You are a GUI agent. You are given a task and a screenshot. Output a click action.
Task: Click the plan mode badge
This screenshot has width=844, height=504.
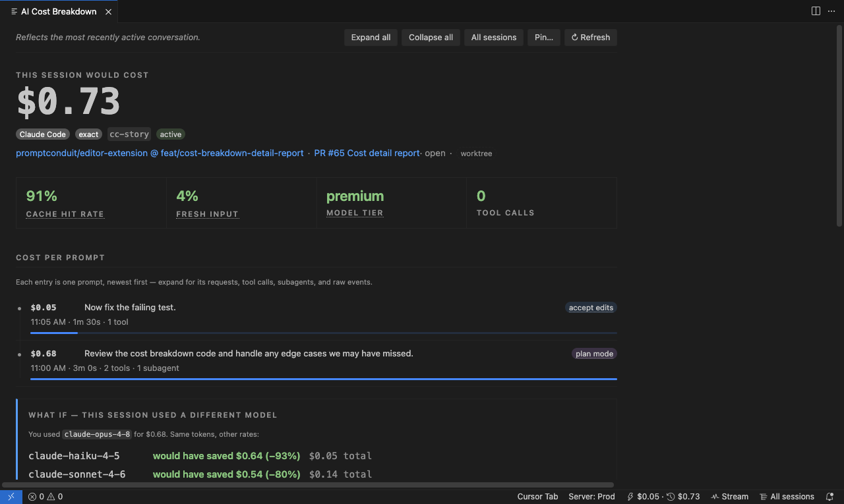[x=594, y=354]
